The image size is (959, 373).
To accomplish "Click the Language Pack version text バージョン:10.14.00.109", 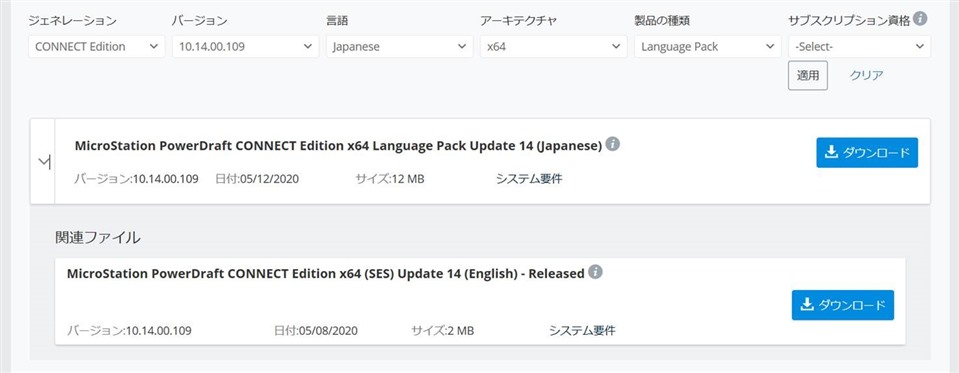I will [x=136, y=179].
